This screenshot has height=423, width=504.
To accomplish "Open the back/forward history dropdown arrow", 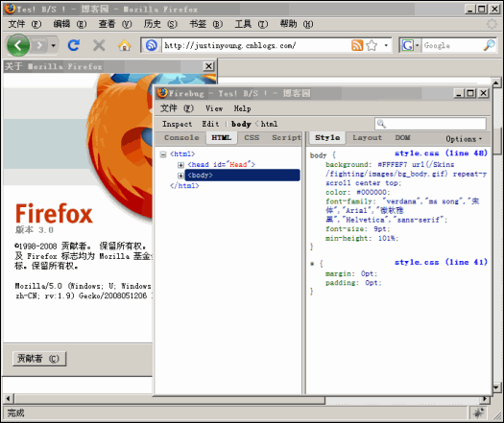I will click(x=54, y=45).
